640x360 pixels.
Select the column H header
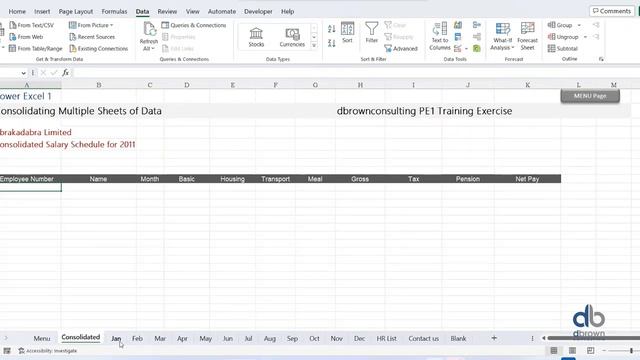(360, 85)
